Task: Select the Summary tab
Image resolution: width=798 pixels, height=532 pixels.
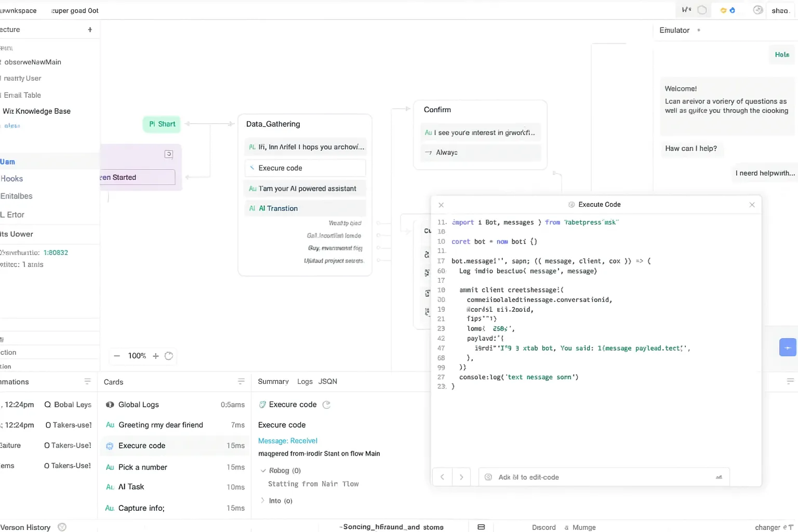Action: pos(273,381)
